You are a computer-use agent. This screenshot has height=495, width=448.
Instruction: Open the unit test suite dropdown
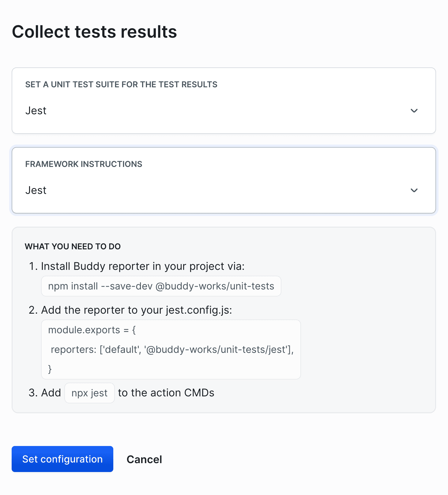[223, 111]
